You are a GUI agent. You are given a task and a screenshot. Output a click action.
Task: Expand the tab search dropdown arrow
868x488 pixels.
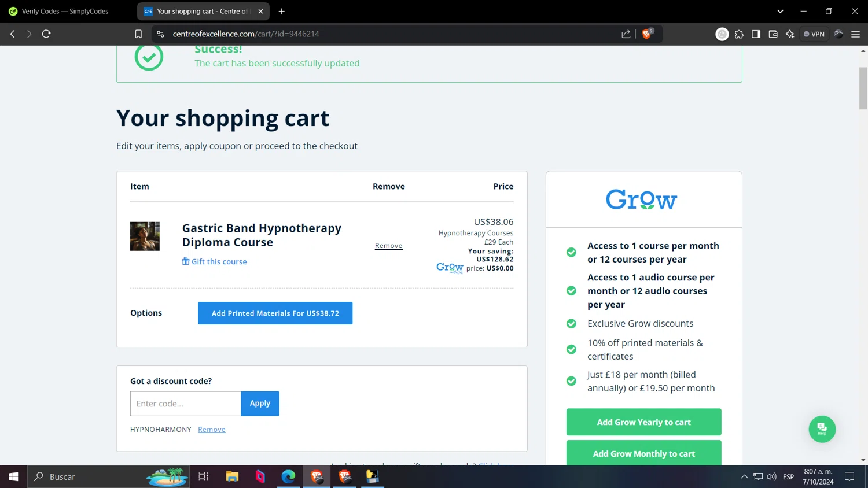pos(780,11)
